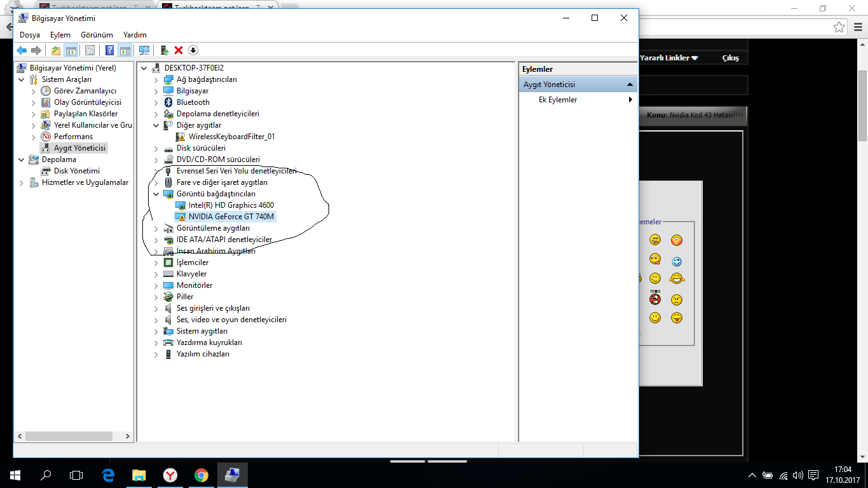This screenshot has width=868, height=488.
Task: Click the volume speaker tray icon
Action: [797, 475]
